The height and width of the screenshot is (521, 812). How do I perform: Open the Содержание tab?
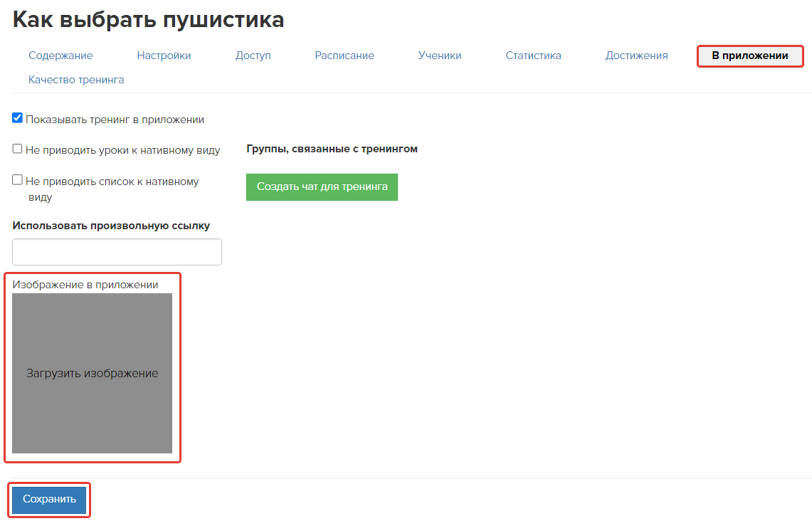[x=60, y=56]
